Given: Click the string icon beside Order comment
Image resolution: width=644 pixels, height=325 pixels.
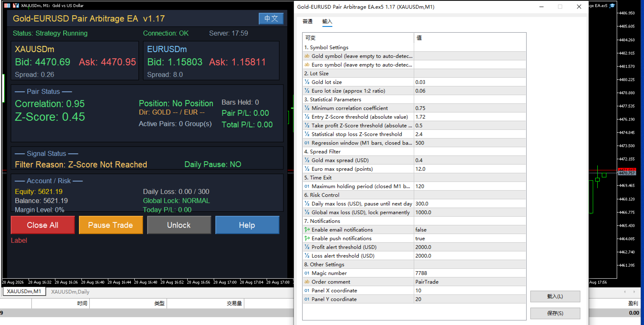Looking at the screenshot, I should click(x=307, y=282).
